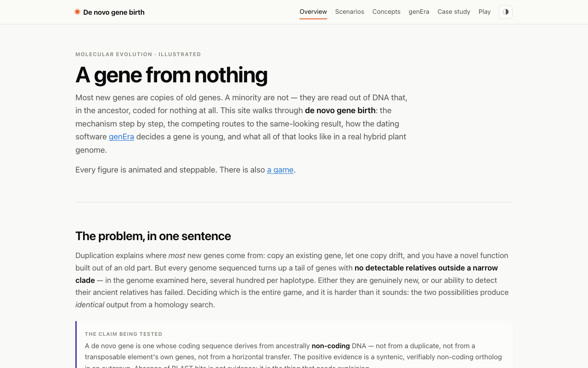Image resolution: width=588 pixels, height=368 pixels.
Task: Open the De novo gene birth home title
Action: (x=114, y=12)
